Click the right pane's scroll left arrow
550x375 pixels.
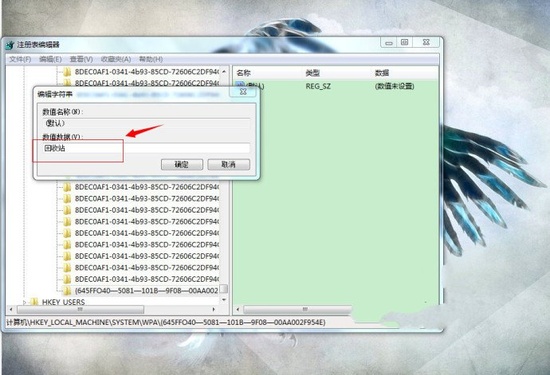click(x=238, y=309)
